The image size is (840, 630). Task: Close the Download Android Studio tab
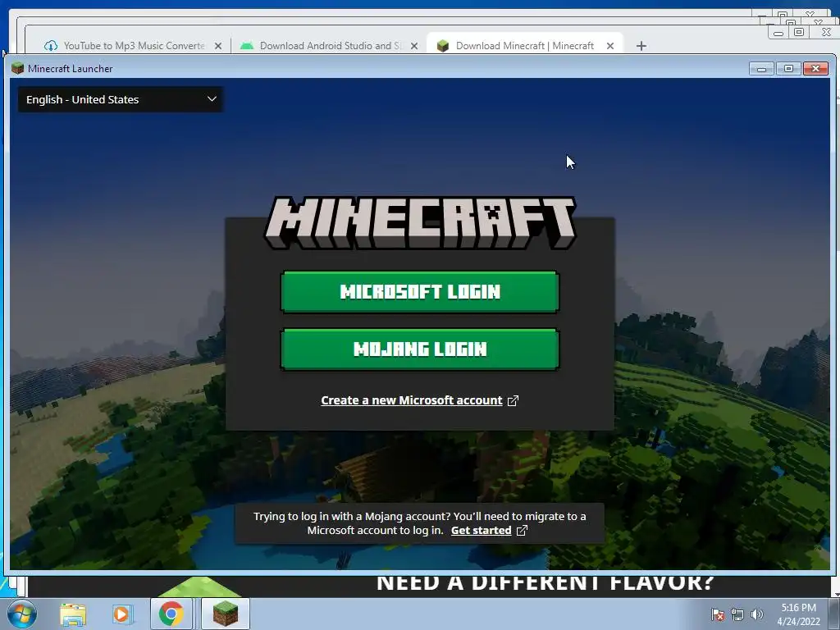[x=414, y=46]
